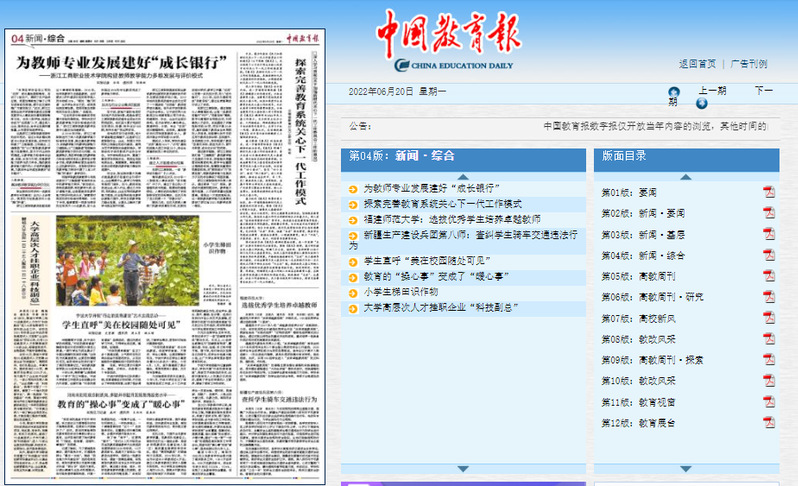The image size is (798, 486).
Task: Open 广告刊例 in the top navigation
Action: point(748,63)
